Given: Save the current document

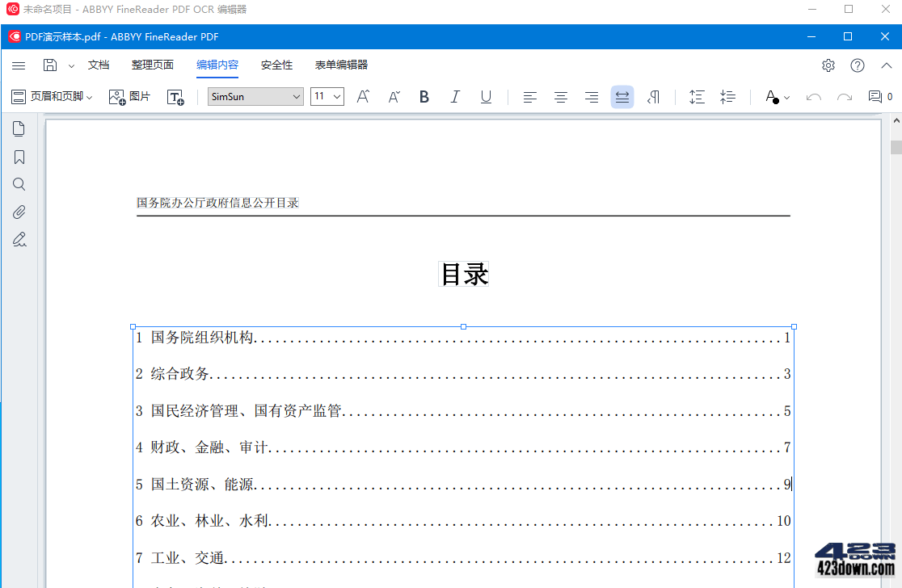Looking at the screenshot, I should coord(48,65).
